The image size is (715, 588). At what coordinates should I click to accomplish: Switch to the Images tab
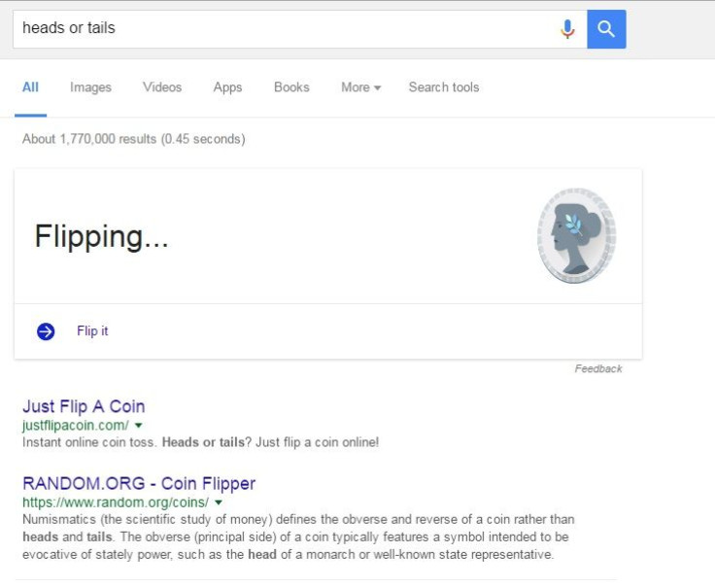pyautogui.click(x=90, y=87)
